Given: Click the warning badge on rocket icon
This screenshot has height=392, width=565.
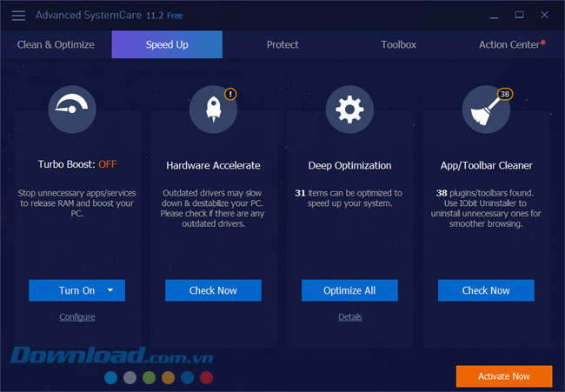Looking at the screenshot, I should point(230,94).
